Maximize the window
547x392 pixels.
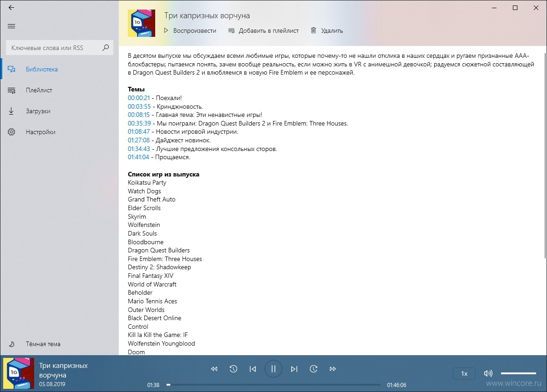coord(515,7)
